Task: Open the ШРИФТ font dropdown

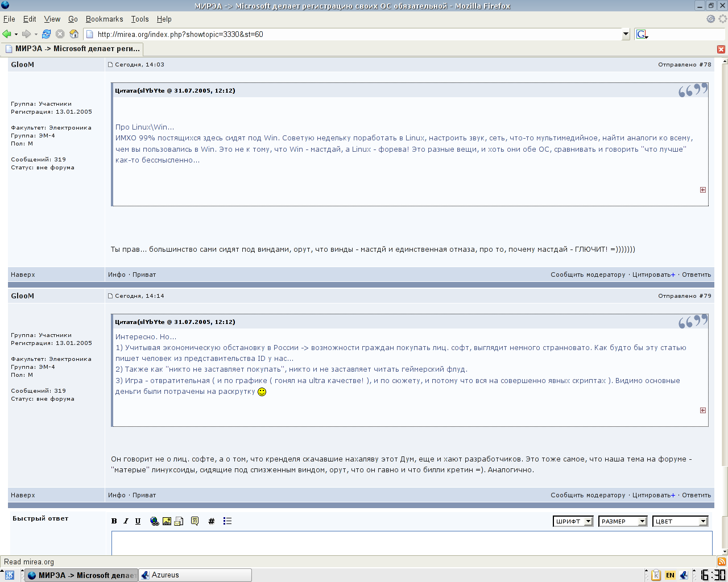Action: (573, 521)
